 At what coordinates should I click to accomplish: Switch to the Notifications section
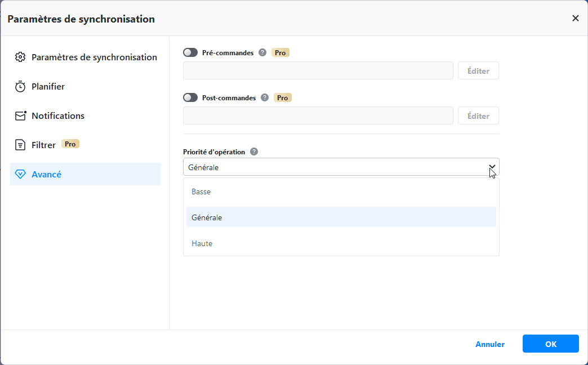(x=58, y=116)
